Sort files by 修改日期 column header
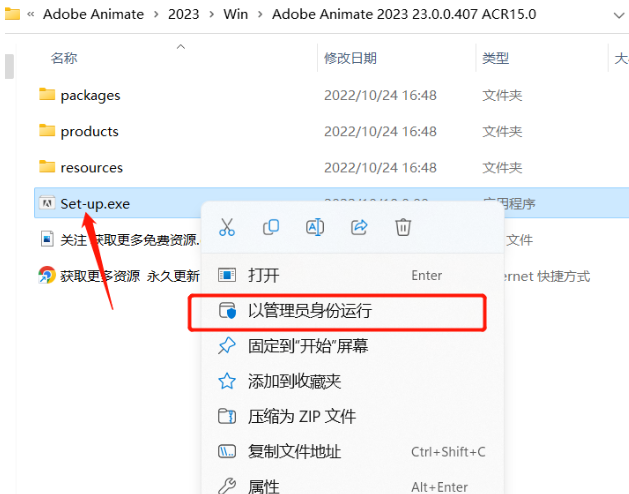629x494 pixels. pyautogui.click(x=350, y=58)
